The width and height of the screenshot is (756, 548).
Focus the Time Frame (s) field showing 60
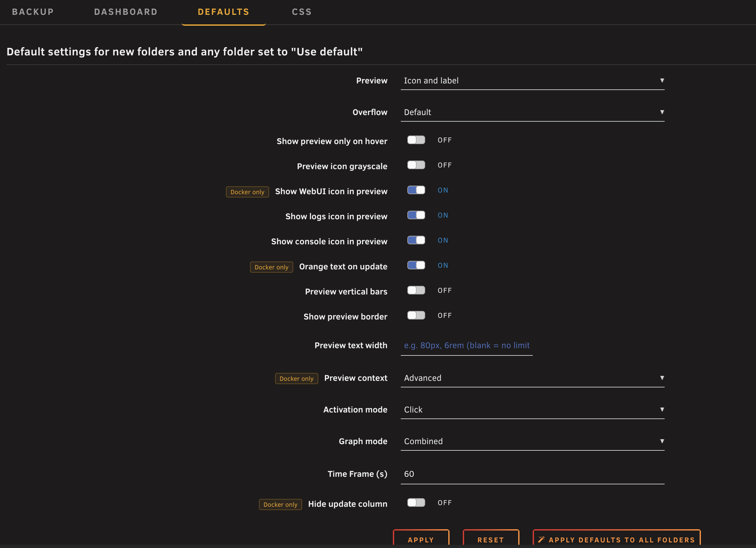[532, 474]
